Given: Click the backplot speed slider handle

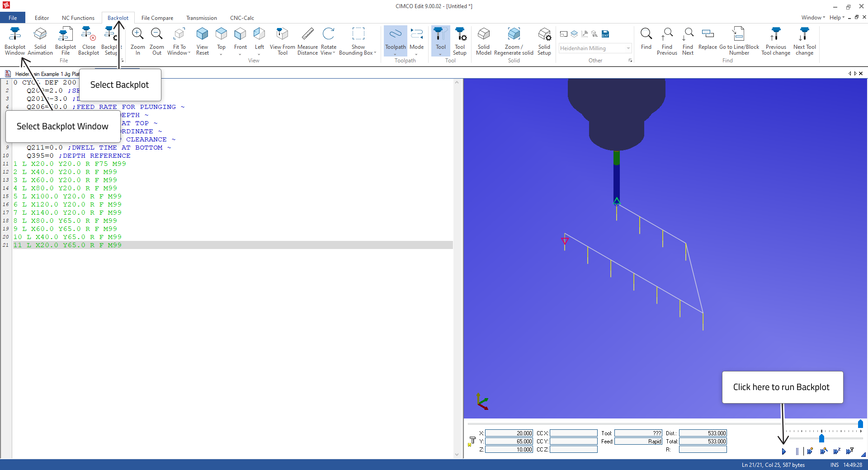Looking at the screenshot, I should pyautogui.click(x=821, y=438).
